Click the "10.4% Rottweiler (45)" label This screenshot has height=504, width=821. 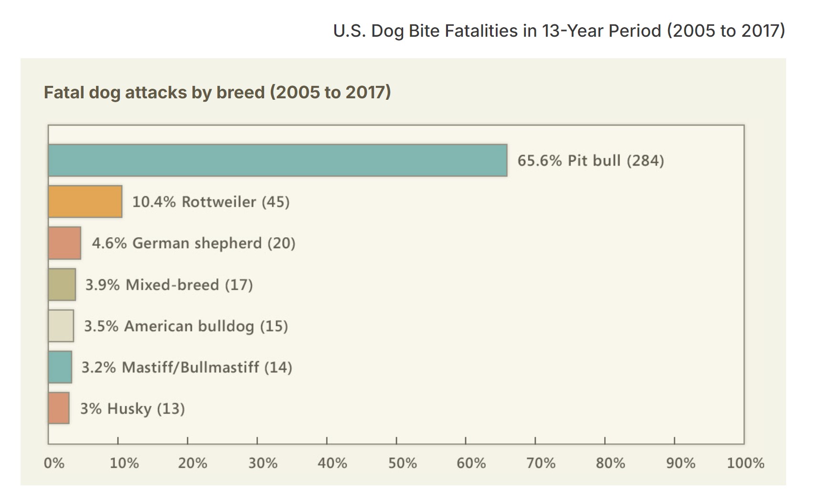click(x=211, y=202)
